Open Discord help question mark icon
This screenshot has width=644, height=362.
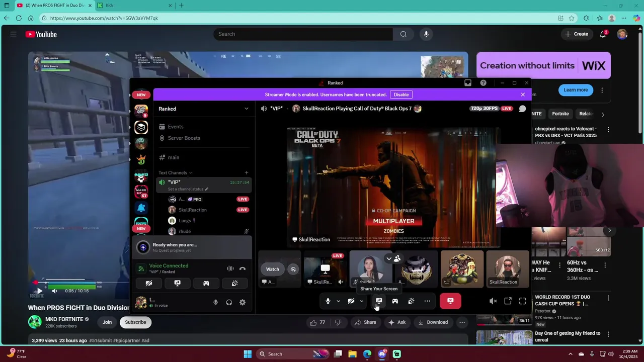point(483,83)
